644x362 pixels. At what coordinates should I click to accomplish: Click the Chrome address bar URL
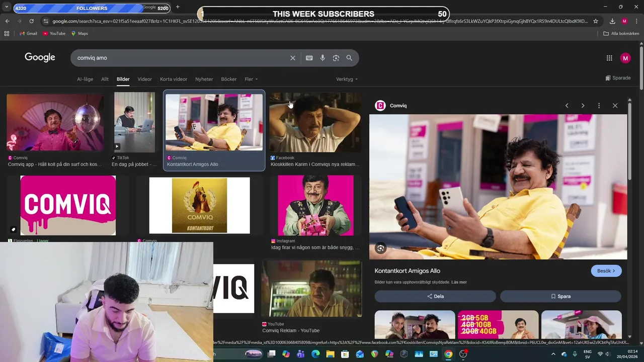pos(319,21)
